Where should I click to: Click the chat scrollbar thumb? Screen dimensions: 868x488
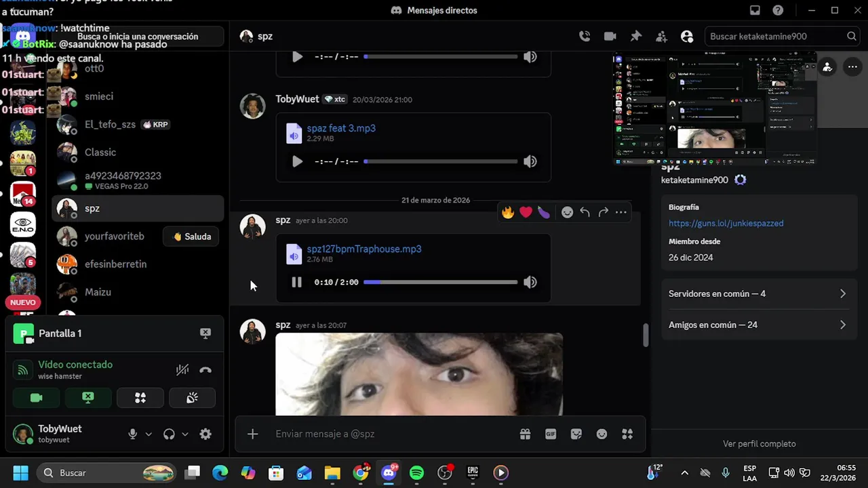pyautogui.click(x=646, y=335)
